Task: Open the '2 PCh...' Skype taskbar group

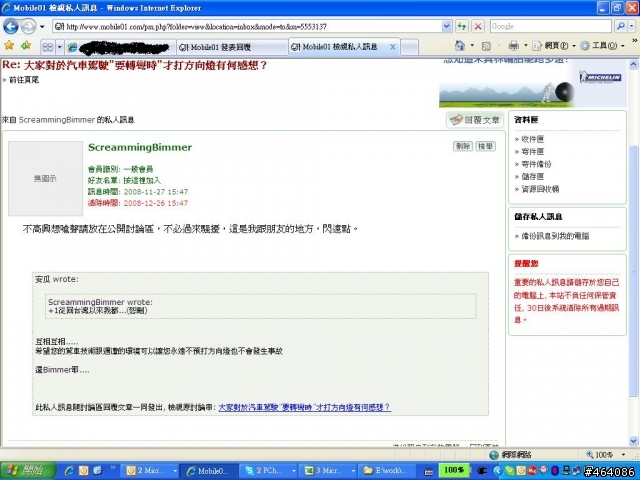Action: [268, 471]
